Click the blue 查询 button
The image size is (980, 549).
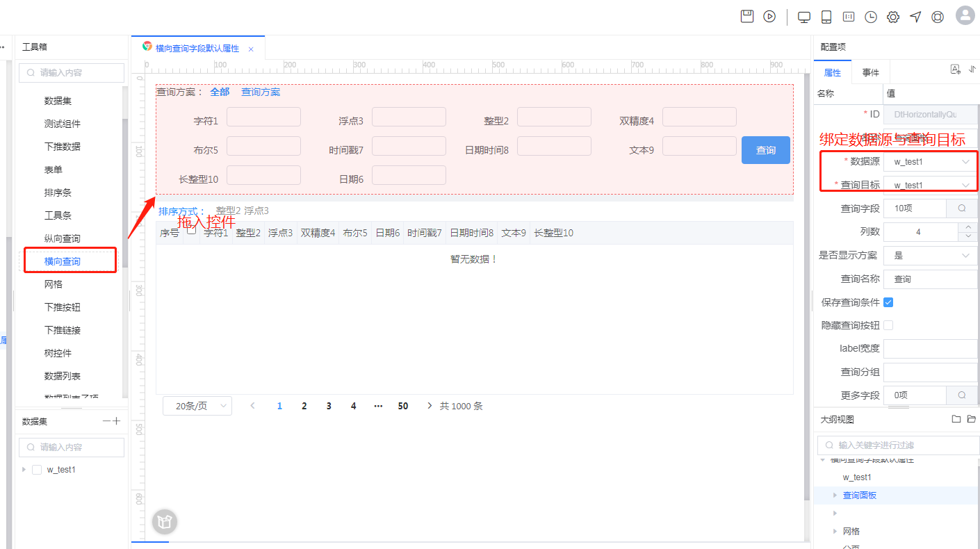pos(765,150)
